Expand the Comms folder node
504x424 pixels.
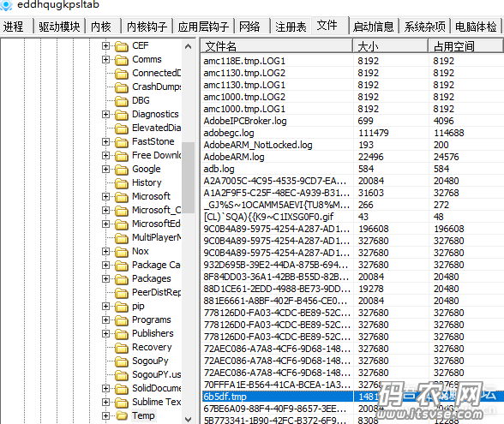(105, 59)
